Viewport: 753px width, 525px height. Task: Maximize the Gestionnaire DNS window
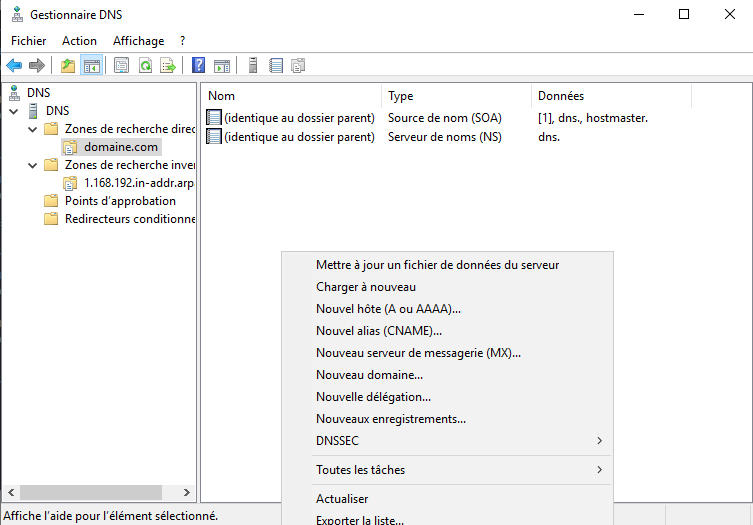click(684, 14)
